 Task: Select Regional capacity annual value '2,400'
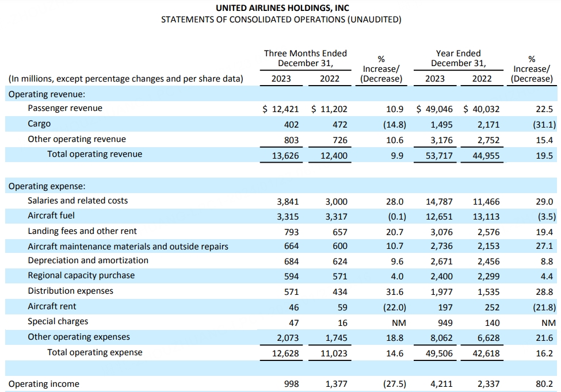coord(441,276)
